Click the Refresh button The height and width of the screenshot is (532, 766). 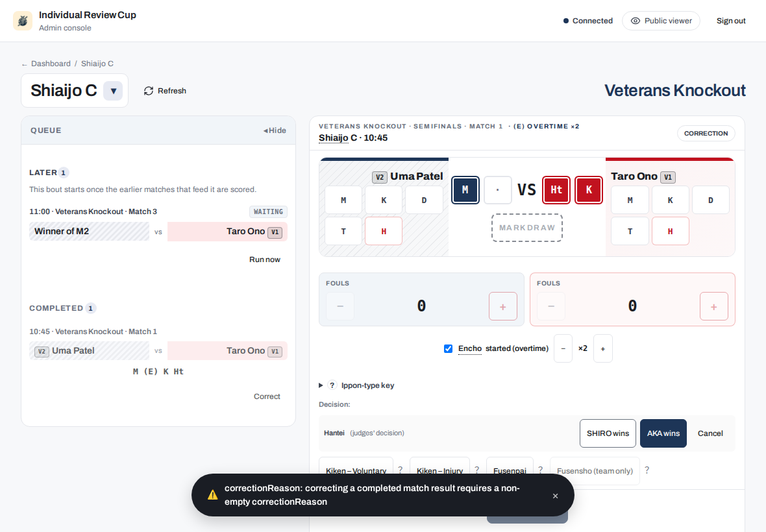(165, 91)
